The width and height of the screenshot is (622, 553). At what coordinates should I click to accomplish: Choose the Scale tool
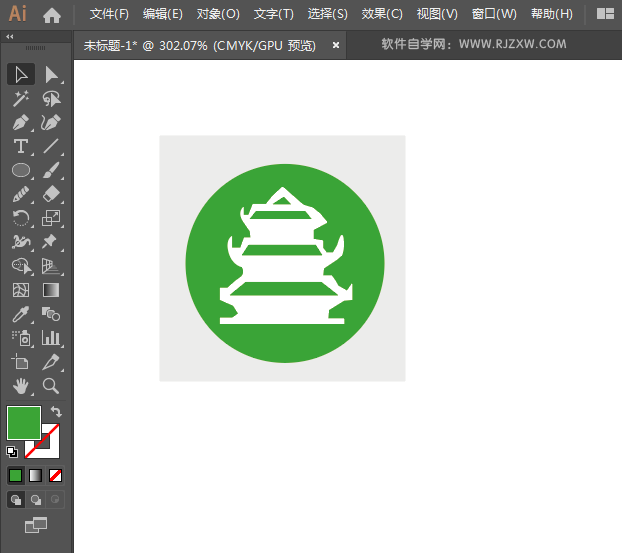(x=51, y=218)
